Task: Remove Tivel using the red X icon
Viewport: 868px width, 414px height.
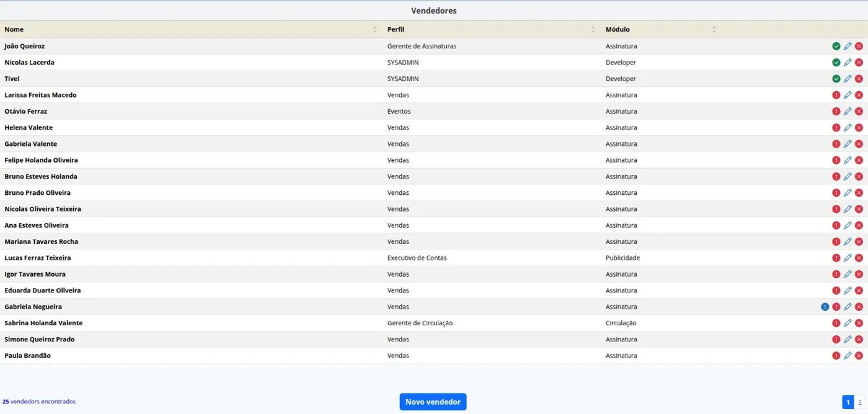Action: [x=859, y=79]
